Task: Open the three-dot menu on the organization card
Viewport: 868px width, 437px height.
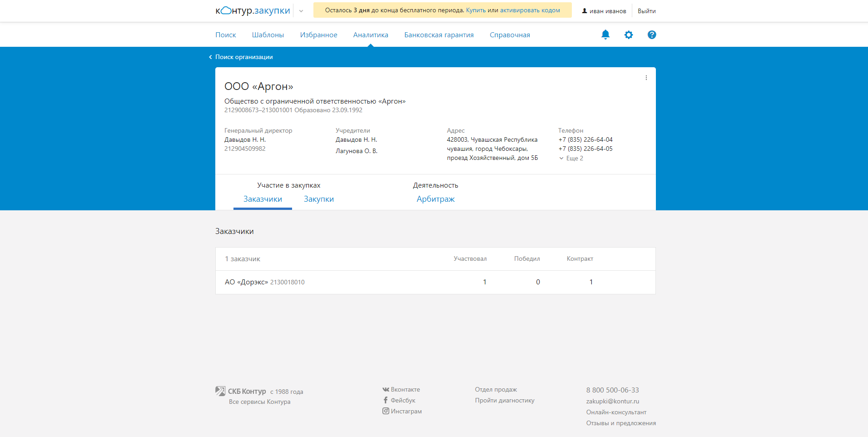Action: pos(646,78)
